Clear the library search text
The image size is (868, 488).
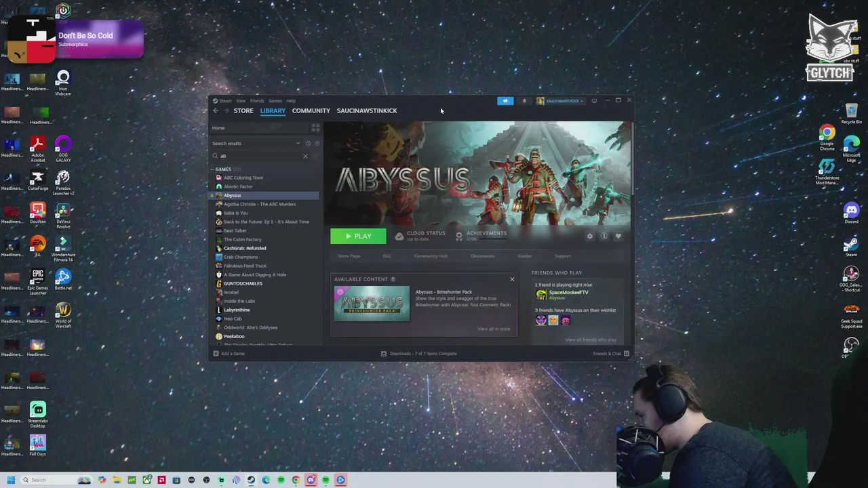(x=305, y=156)
